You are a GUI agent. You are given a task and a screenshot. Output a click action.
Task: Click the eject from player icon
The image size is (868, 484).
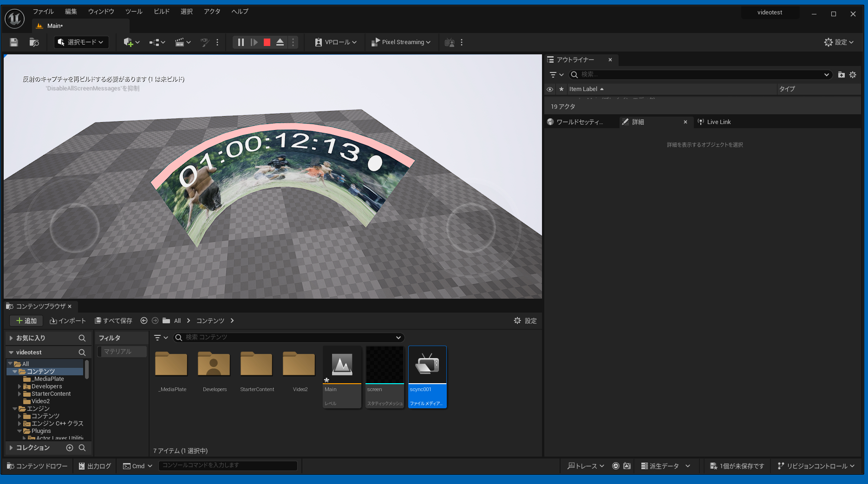click(x=280, y=42)
